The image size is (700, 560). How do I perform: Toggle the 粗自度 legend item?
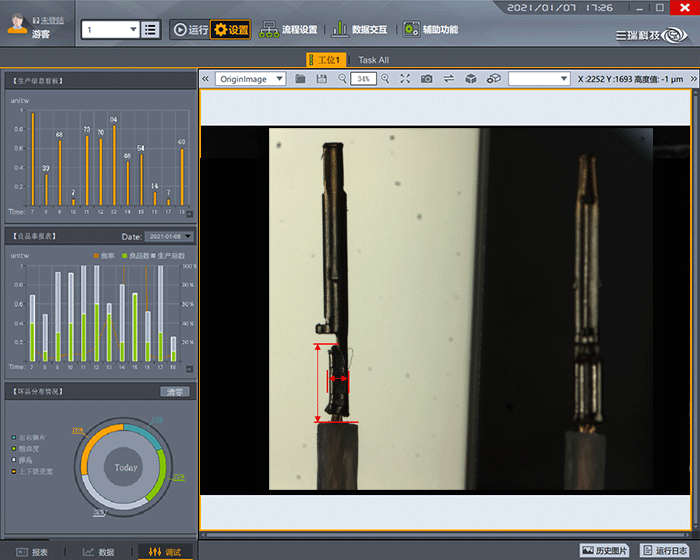25,448
